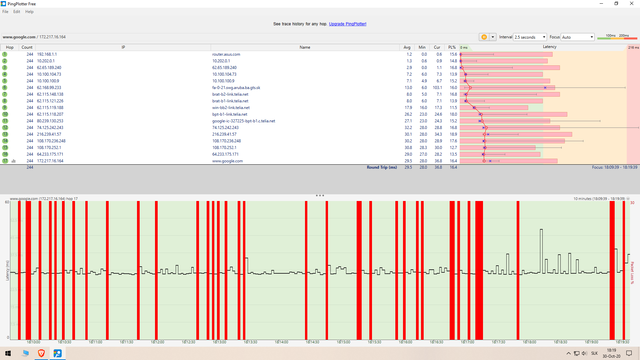Click the PL% column header

[x=452, y=47]
